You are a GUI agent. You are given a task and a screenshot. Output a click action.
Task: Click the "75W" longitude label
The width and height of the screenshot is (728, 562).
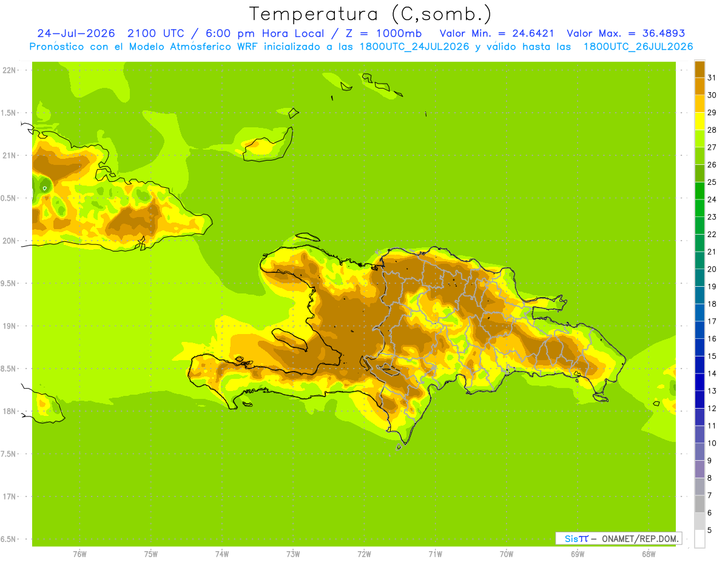point(150,554)
